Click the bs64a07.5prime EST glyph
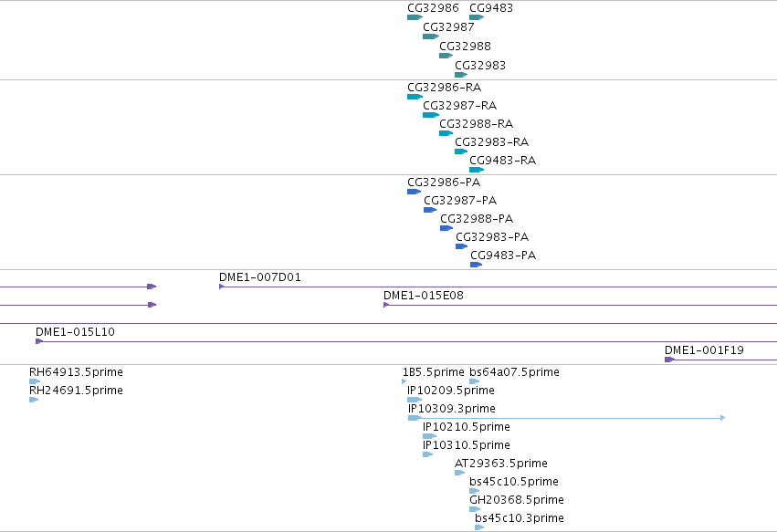The image size is (777, 532). click(475, 382)
